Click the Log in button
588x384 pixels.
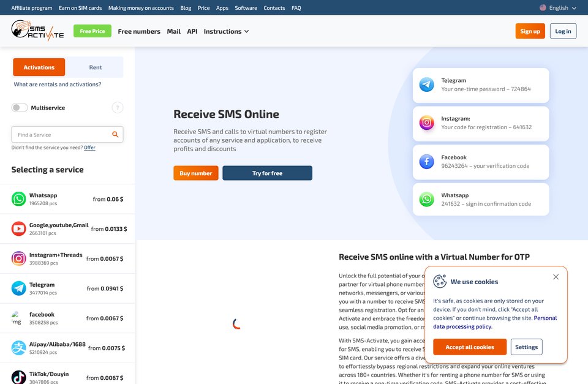563,31
